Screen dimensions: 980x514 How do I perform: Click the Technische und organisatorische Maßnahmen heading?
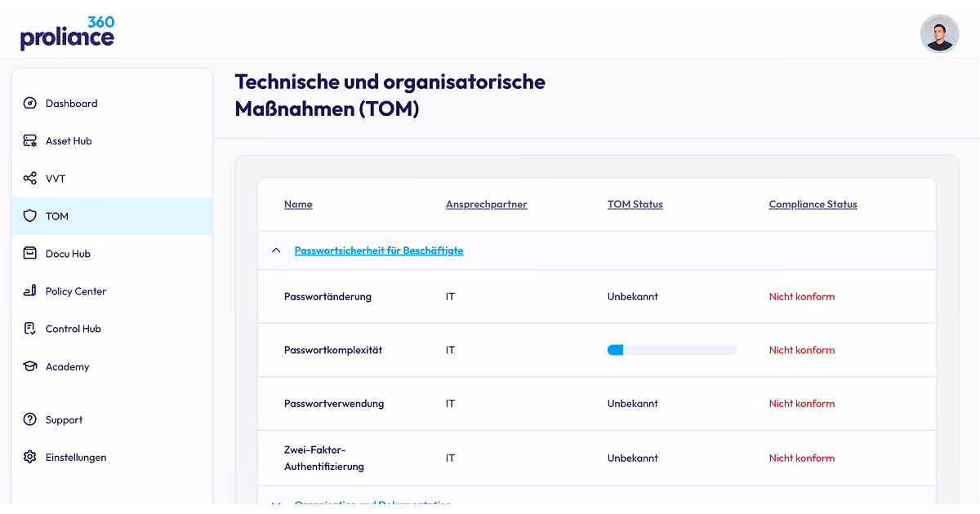point(390,95)
